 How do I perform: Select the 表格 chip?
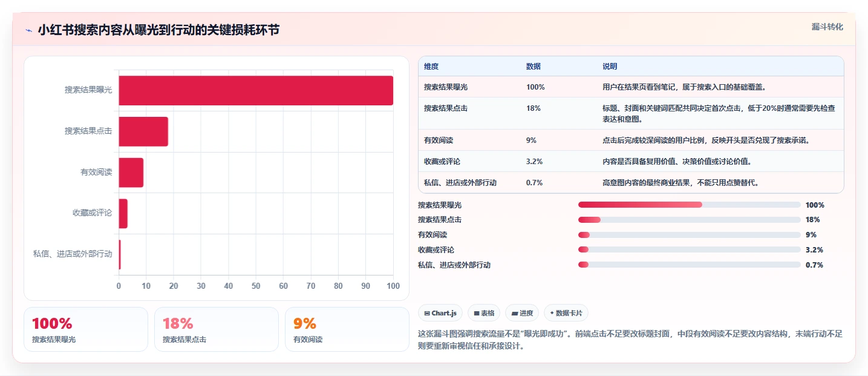pos(484,313)
